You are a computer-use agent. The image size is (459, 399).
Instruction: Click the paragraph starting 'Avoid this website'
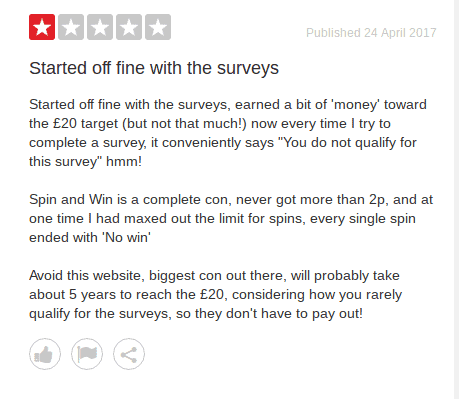click(216, 295)
